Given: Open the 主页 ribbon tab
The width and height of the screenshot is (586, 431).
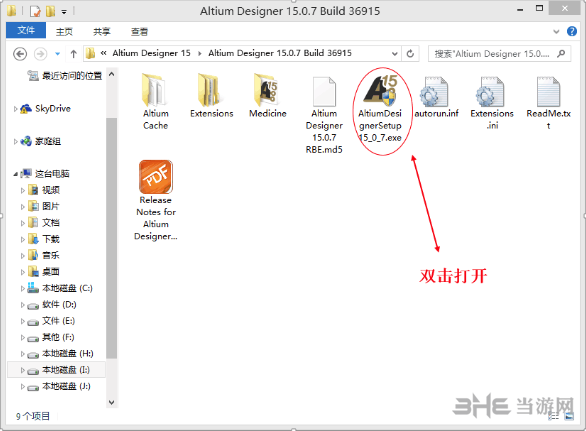Looking at the screenshot, I should [64, 32].
